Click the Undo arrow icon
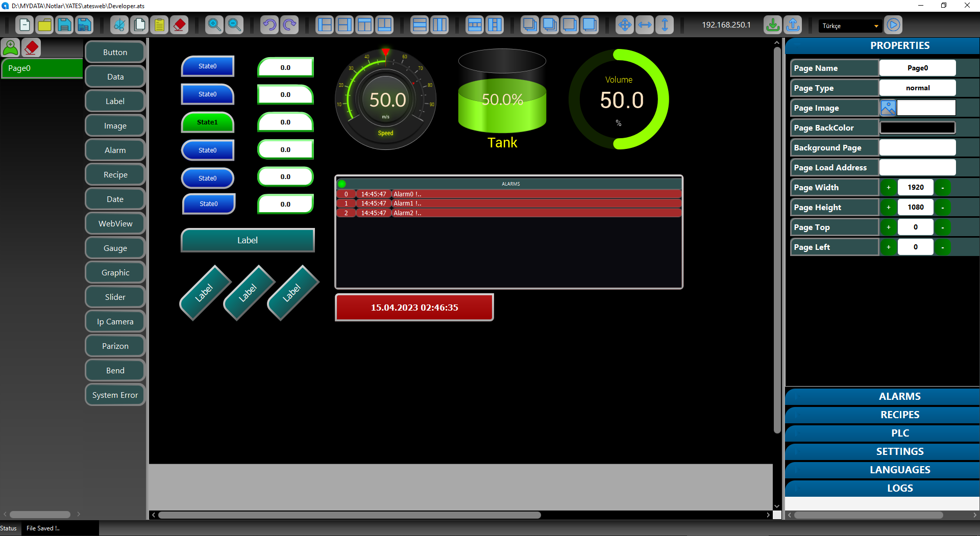Screen dimensions: 980x536 pyautogui.click(x=269, y=25)
